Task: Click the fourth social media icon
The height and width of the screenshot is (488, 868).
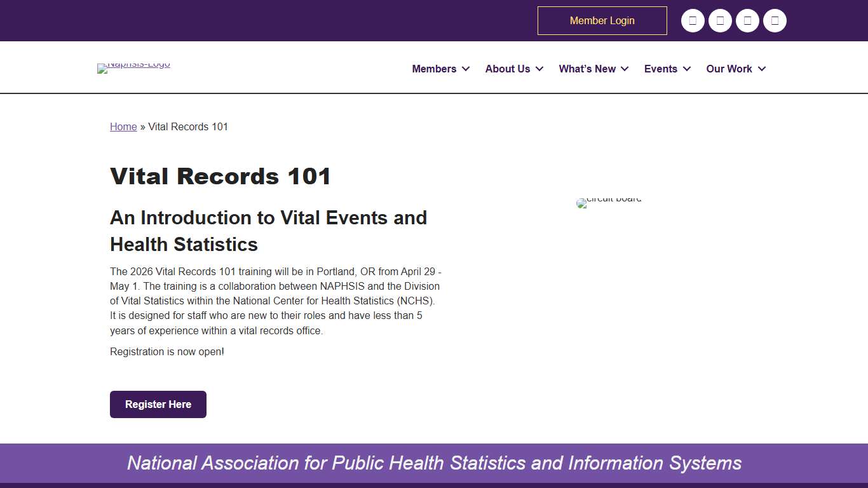Action: [775, 20]
